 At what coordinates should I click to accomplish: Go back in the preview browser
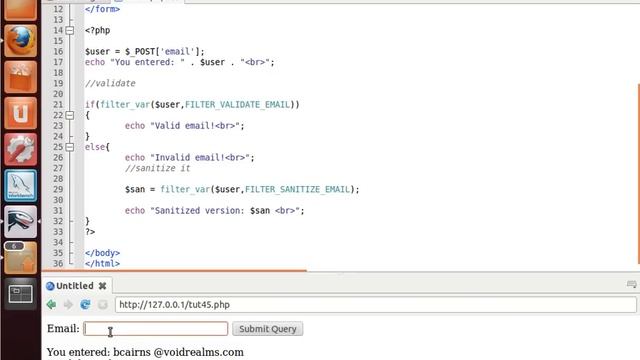pyautogui.click(x=51, y=304)
